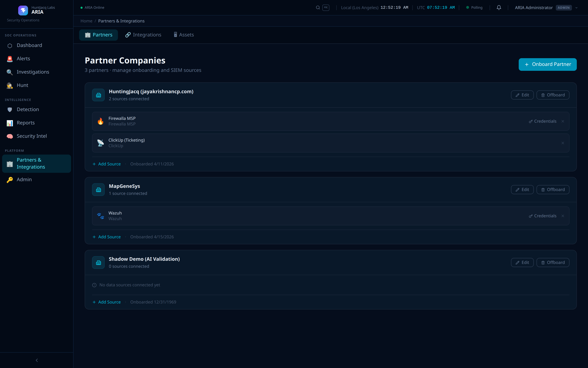
Task: Switch to the Partners tab
Action: coord(98,35)
